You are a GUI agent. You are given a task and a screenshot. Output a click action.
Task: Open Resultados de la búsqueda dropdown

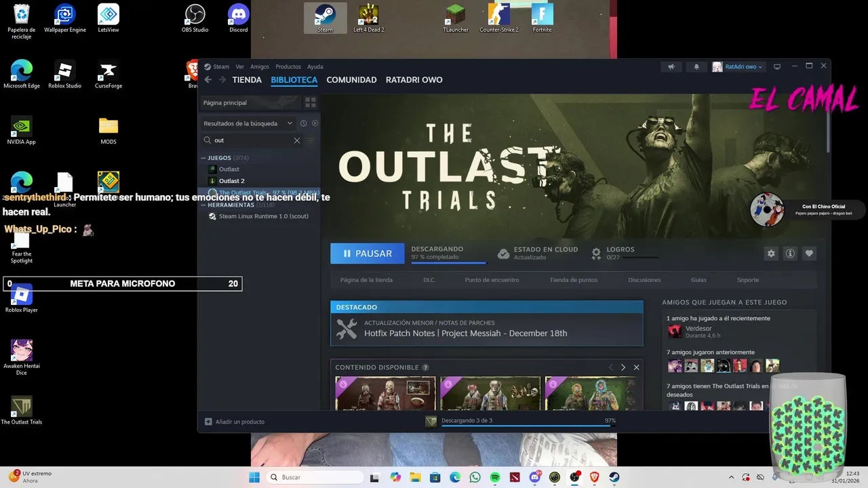point(248,123)
